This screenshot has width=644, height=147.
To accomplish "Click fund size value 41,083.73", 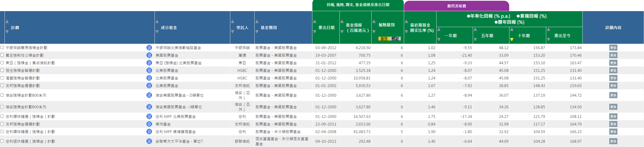I will [362, 132].
